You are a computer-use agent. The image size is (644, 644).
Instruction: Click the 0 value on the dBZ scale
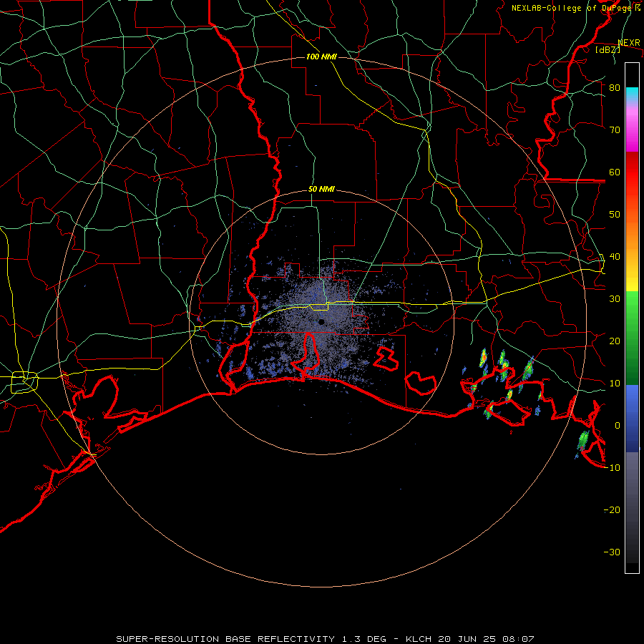pos(618,426)
